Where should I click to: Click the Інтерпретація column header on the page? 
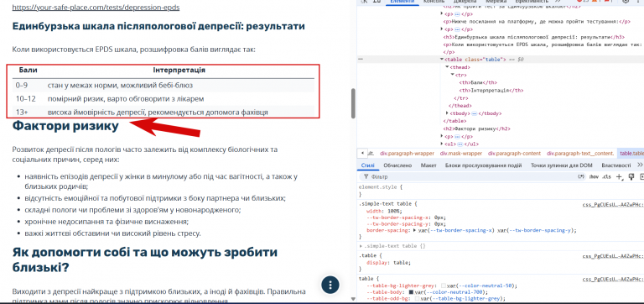179,71
